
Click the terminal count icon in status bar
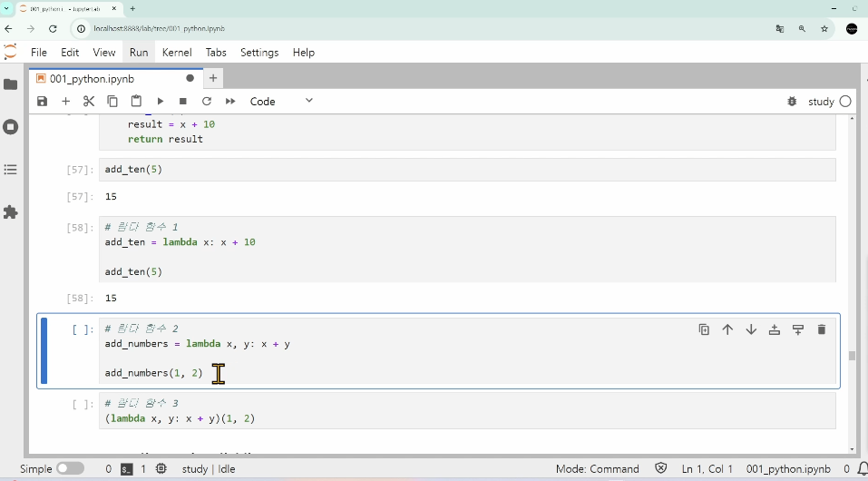pos(127,469)
